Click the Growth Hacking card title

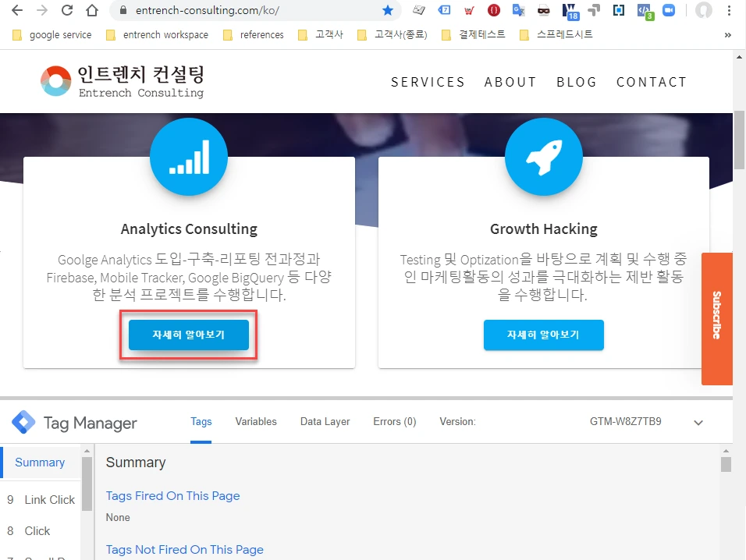click(x=544, y=229)
